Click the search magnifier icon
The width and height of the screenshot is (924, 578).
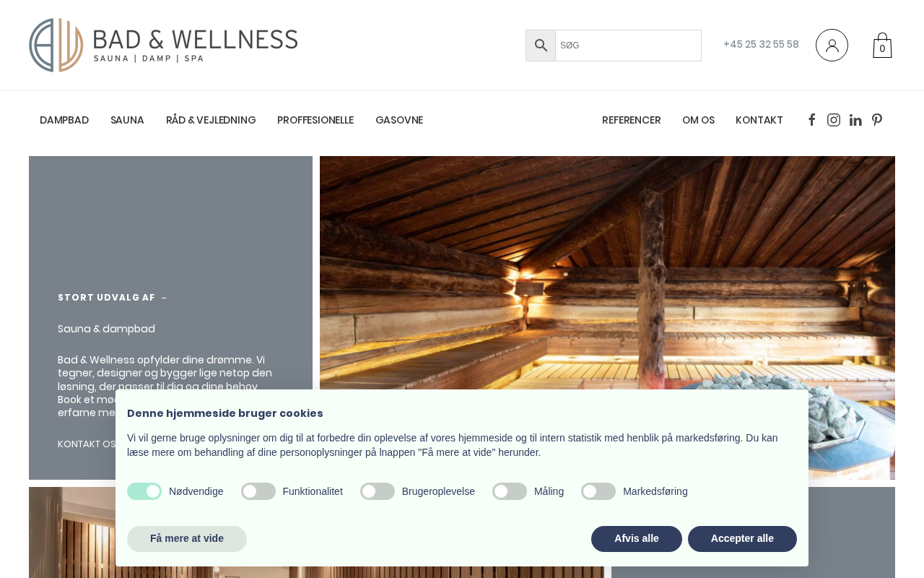pyautogui.click(x=541, y=46)
